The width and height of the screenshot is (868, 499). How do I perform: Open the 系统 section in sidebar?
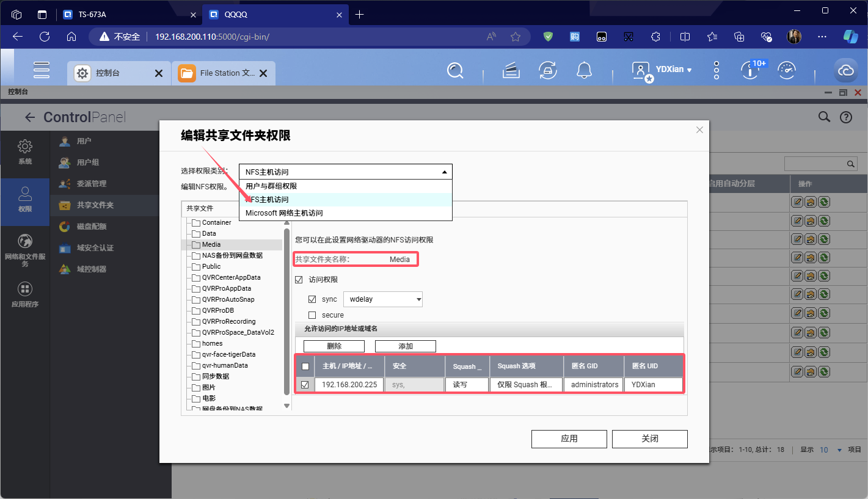[25, 152]
